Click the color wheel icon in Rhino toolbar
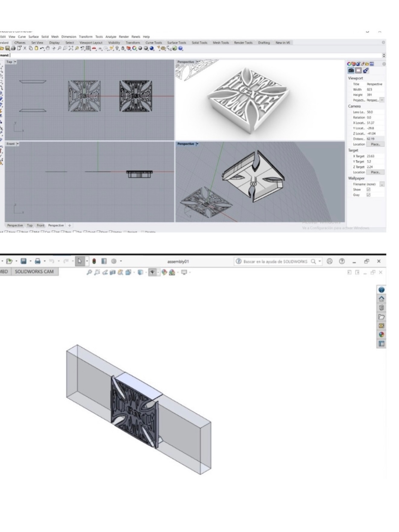Screen dimensions: 399x532 [x=135, y=48]
